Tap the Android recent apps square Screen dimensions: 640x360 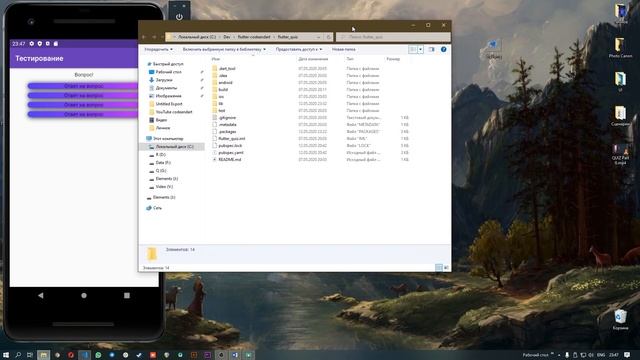click(x=127, y=295)
